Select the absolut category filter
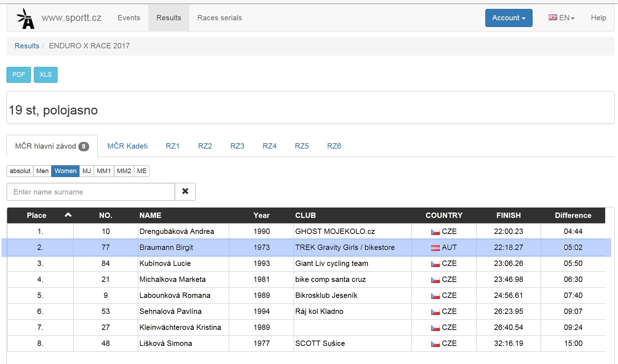The image size is (618, 364). click(20, 171)
